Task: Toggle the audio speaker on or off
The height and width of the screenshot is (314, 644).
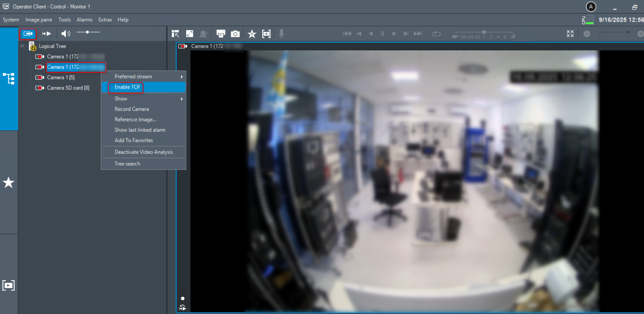Action: coord(65,33)
